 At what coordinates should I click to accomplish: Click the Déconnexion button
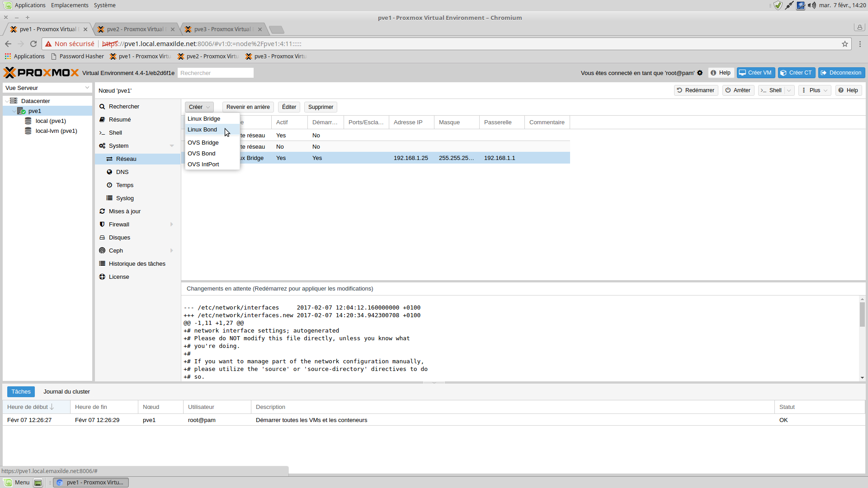point(841,73)
